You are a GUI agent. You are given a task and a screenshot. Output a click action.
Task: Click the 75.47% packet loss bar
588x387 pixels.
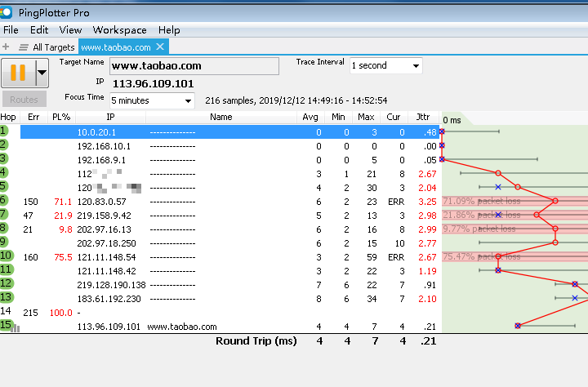coord(514,256)
